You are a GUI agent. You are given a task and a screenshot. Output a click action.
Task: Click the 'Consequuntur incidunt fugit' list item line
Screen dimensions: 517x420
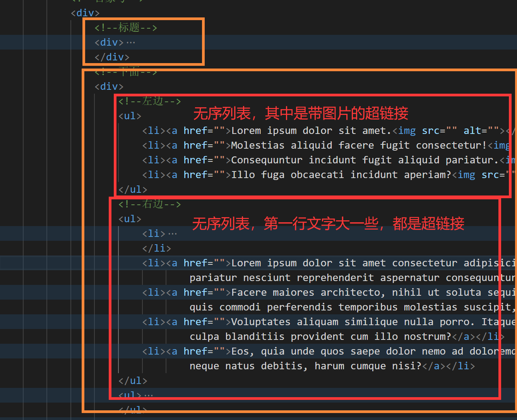point(330,160)
